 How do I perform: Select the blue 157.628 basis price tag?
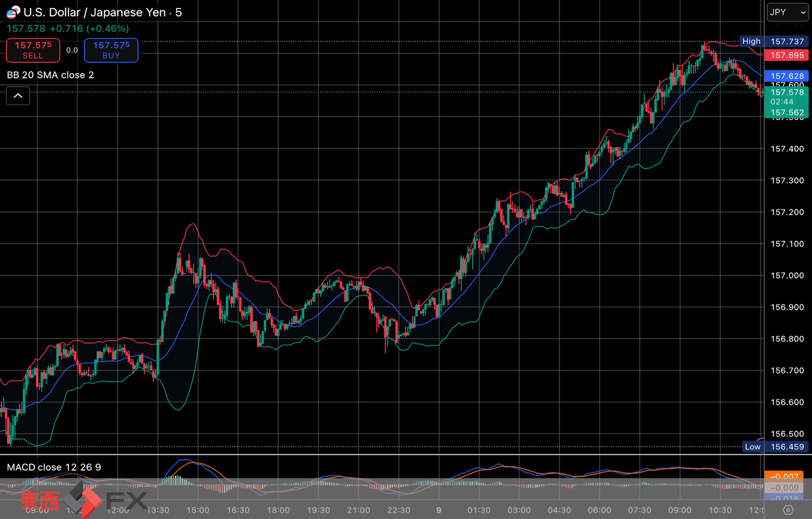(x=786, y=76)
